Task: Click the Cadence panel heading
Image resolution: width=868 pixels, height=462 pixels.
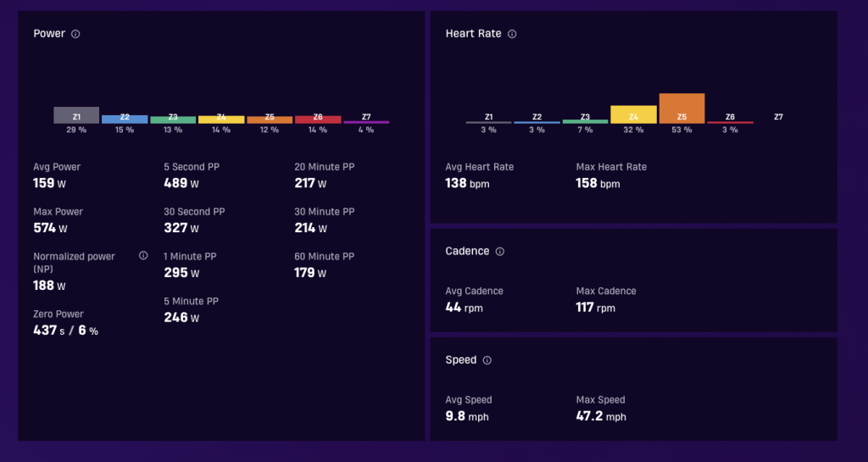Action: pyautogui.click(x=467, y=251)
